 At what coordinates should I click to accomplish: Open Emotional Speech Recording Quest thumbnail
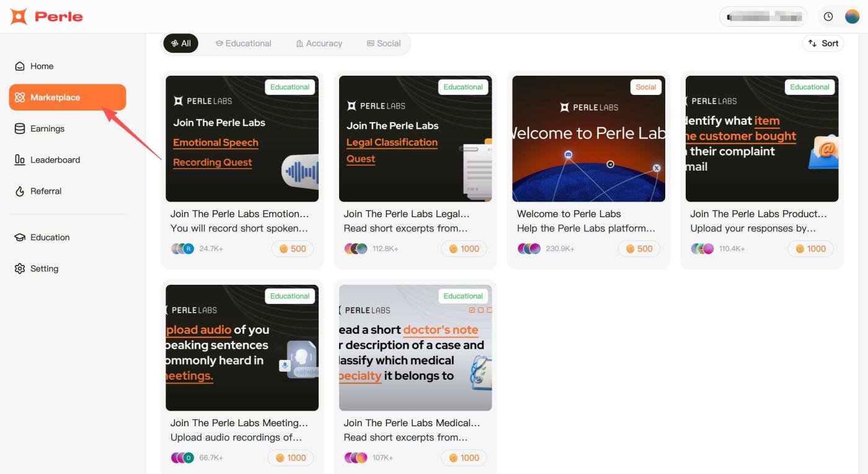242,139
